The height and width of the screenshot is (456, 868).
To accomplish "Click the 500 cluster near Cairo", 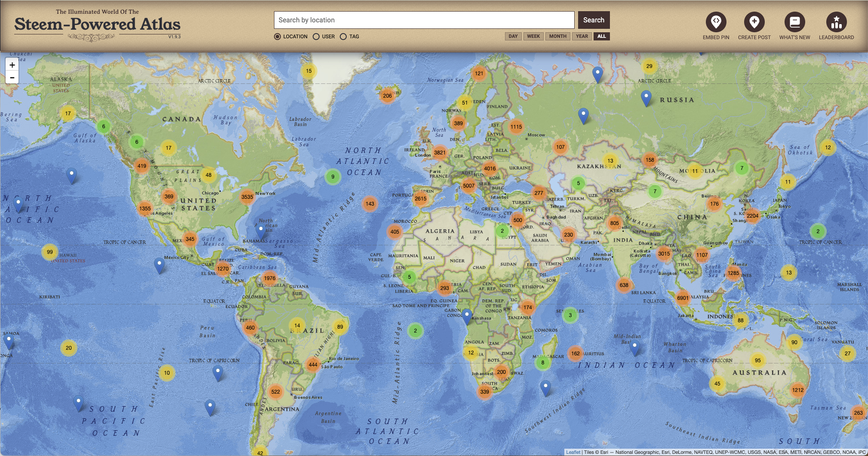I will [518, 220].
